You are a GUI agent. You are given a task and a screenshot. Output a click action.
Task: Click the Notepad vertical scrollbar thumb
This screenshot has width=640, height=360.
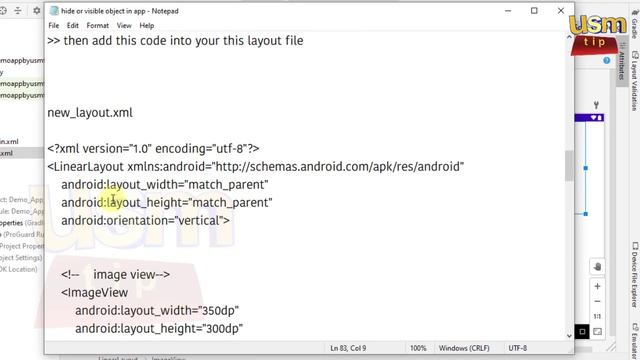coord(569,165)
